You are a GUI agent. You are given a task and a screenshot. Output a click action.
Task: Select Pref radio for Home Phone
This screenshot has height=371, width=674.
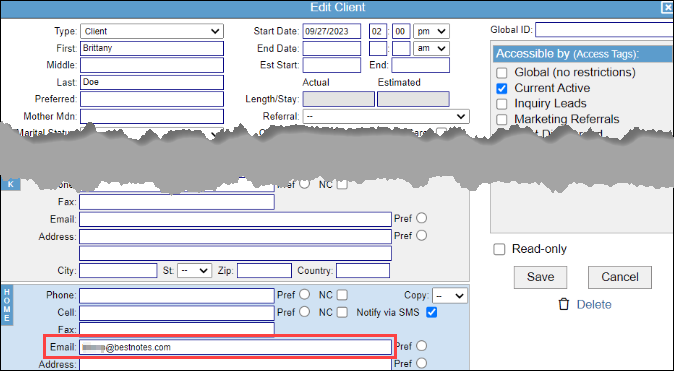click(304, 294)
